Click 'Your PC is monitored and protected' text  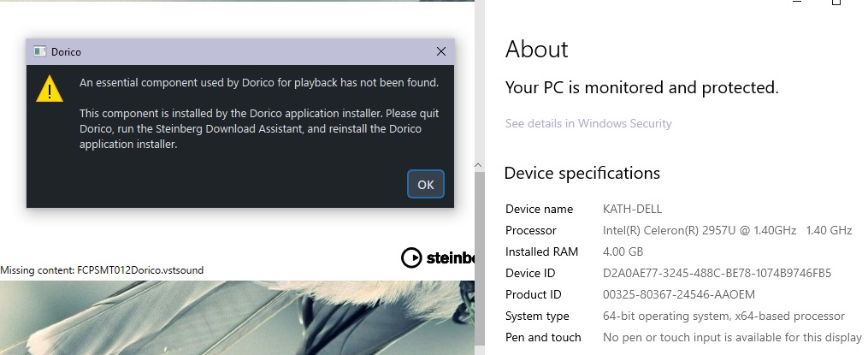click(x=641, y=87)
